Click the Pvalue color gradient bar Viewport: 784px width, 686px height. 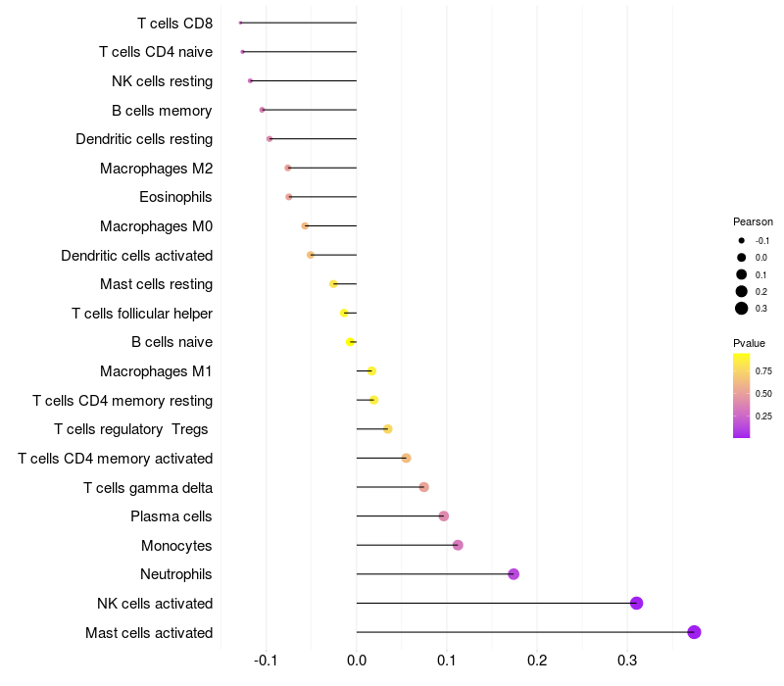coord(742,395)
